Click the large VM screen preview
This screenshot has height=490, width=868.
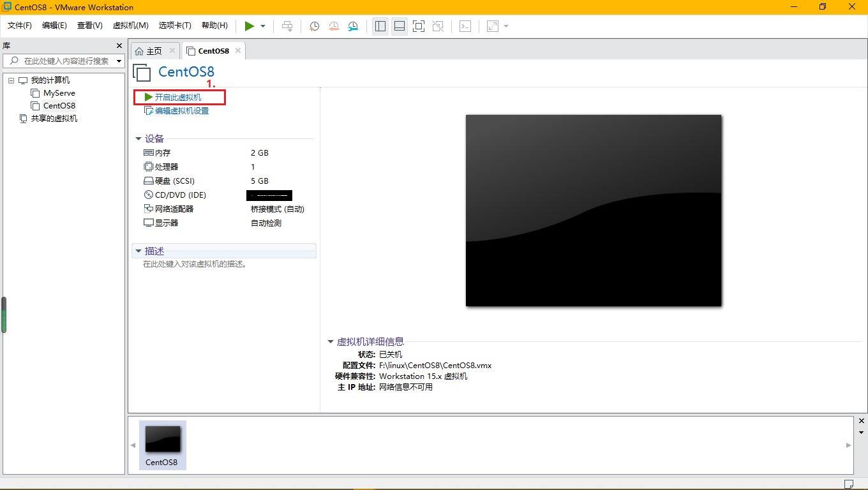pyautogui.click(x=594, y=211)
